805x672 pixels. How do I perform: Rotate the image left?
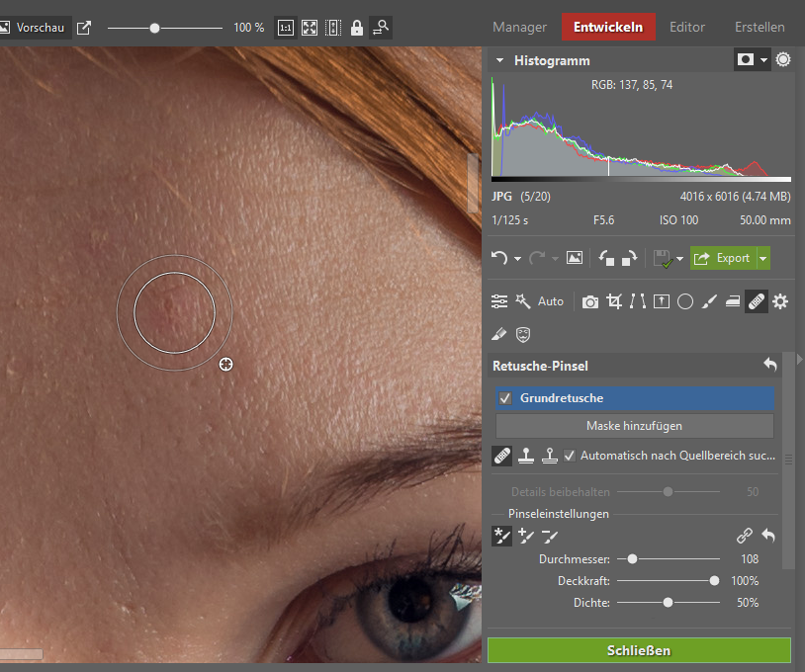coord(606,258)
